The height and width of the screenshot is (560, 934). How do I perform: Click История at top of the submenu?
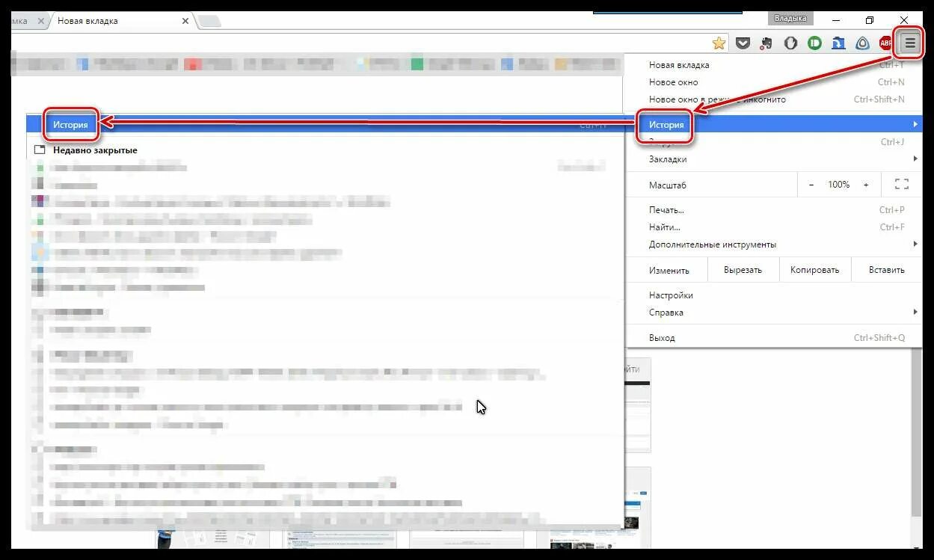click(325, 125)
